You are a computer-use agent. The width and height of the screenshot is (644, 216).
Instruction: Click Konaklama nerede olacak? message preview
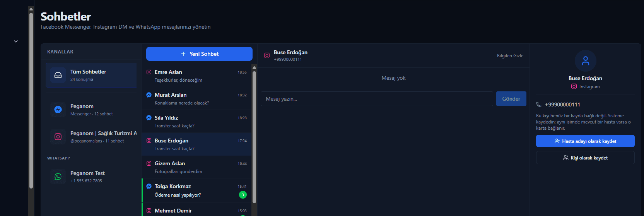[x=182, y=103]
